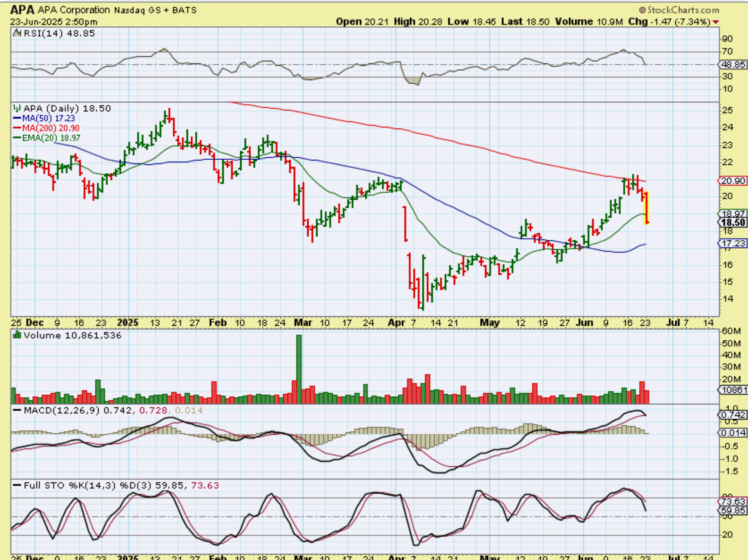
Task: Click the red 0.728 MACD signal value in label
Action: (153, 410)
